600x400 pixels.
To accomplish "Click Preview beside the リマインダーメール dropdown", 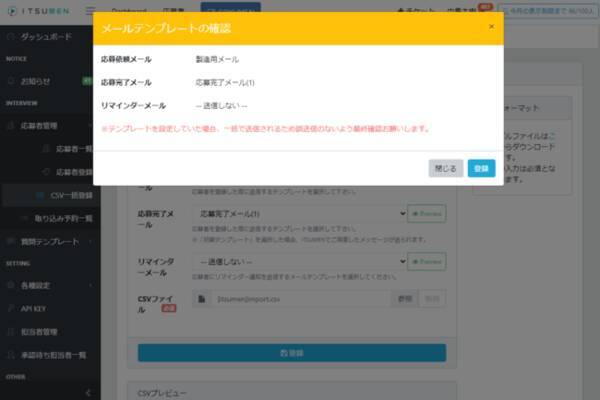I will click(427, 262).
